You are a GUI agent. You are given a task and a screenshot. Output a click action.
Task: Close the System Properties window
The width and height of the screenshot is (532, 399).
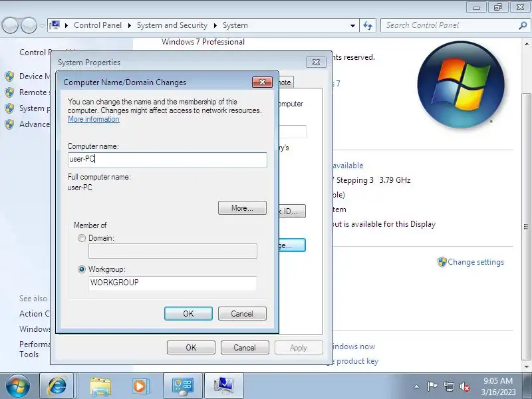316,62
